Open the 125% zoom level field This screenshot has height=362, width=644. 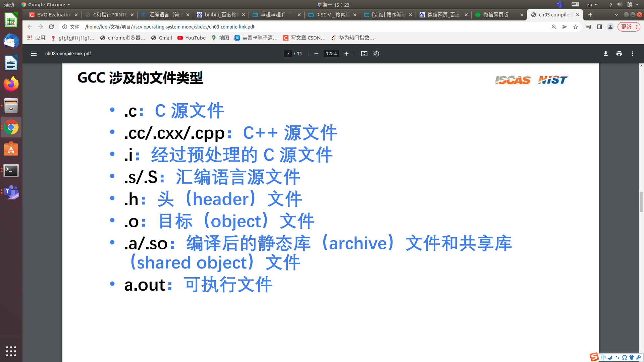(331, 54)
